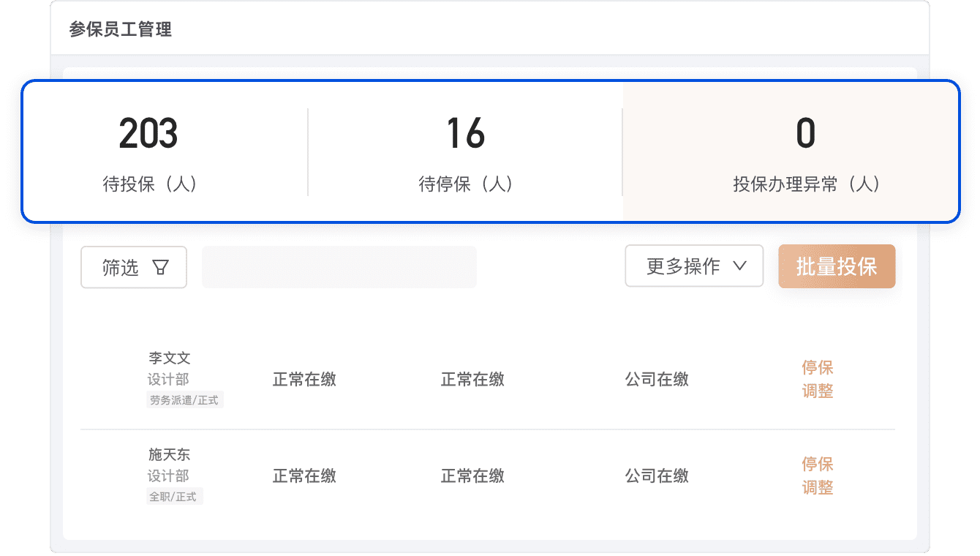The image size is (980, 556).
Task: Open employee 施天东's name
Action: pyautogui.click(x=169, y=455)
